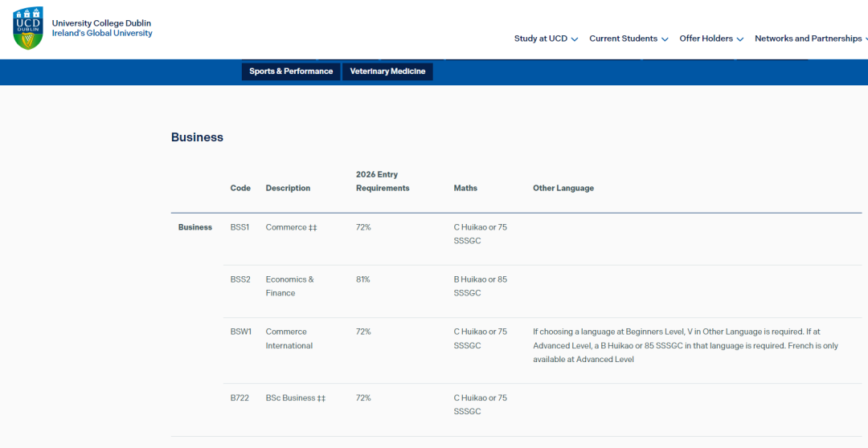Click Maths requirement in BSS1 row

[x=480, y=234]
